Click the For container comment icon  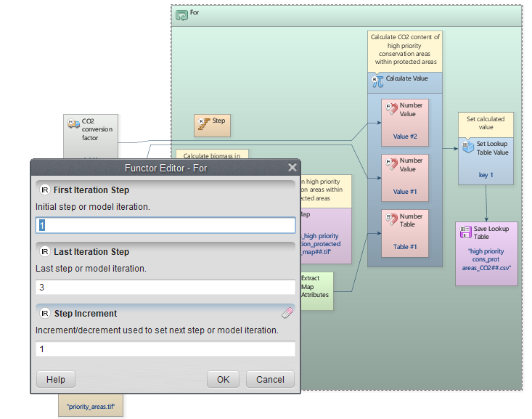pos(182,14)
